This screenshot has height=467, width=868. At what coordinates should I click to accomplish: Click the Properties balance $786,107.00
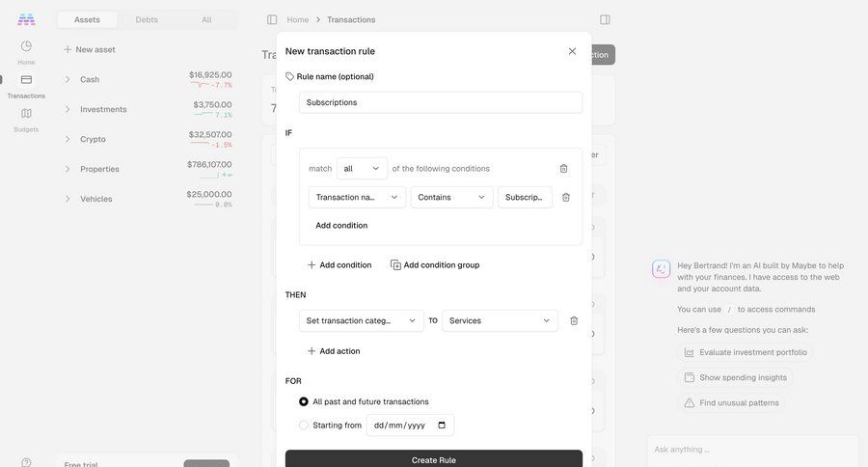209,165
